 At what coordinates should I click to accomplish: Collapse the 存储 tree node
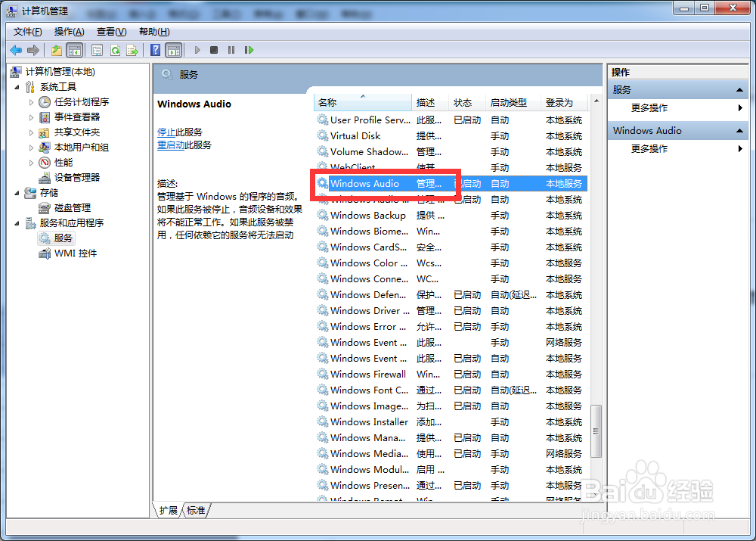coord(17,193)
